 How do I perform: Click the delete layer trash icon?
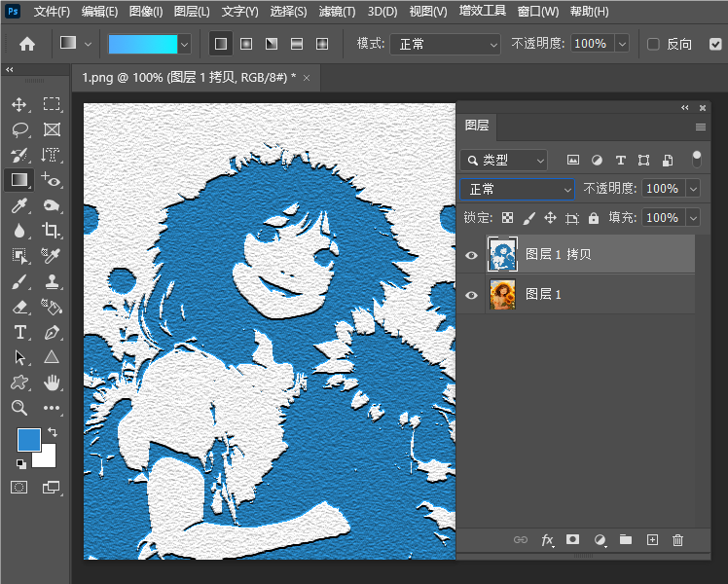[x=678, y=539]
